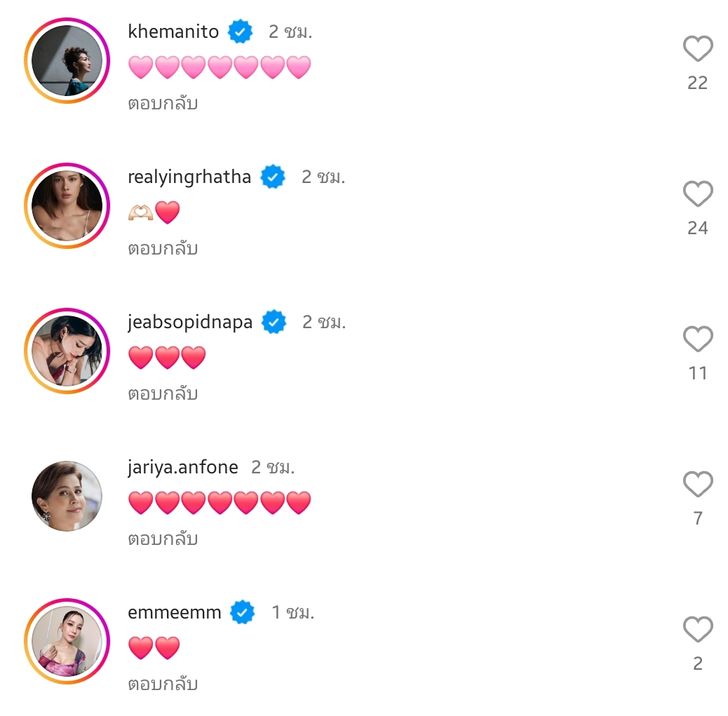728x716 pixels.
Task: Open realyingrhatha's profile picture story
Action: [x=67, y=205]
